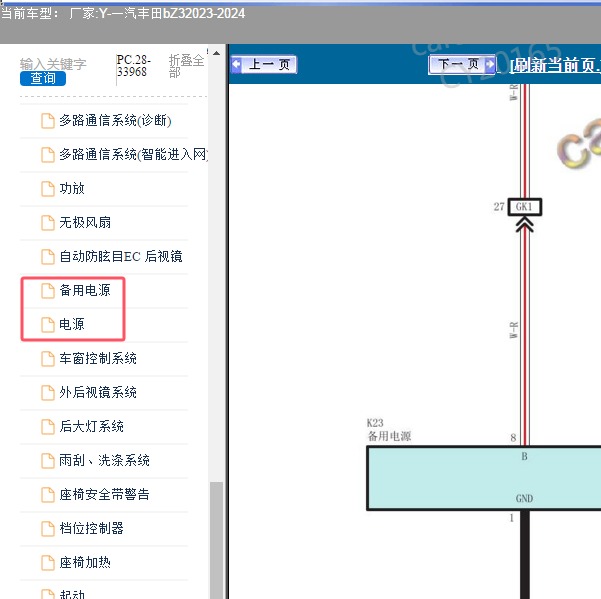Click the document icon beside 自动防眩目EC 后视镜

[x=48, y=257]
